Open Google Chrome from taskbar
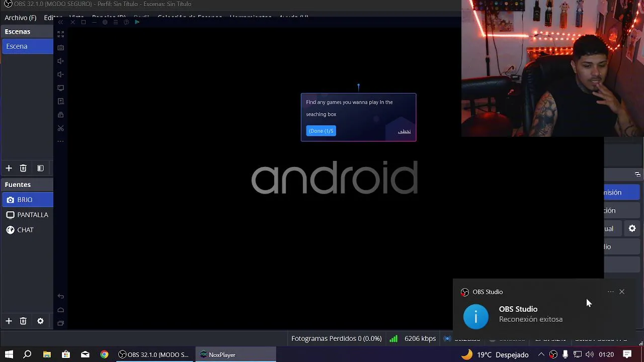The height and width of the screenshot is (362, 644). pos(104,354)
